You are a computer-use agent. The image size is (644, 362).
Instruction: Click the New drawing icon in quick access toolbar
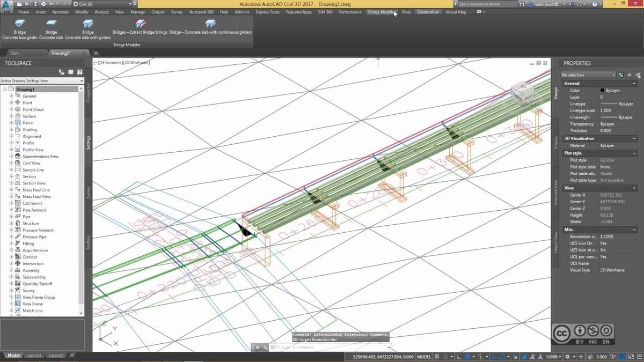(19, 4)
